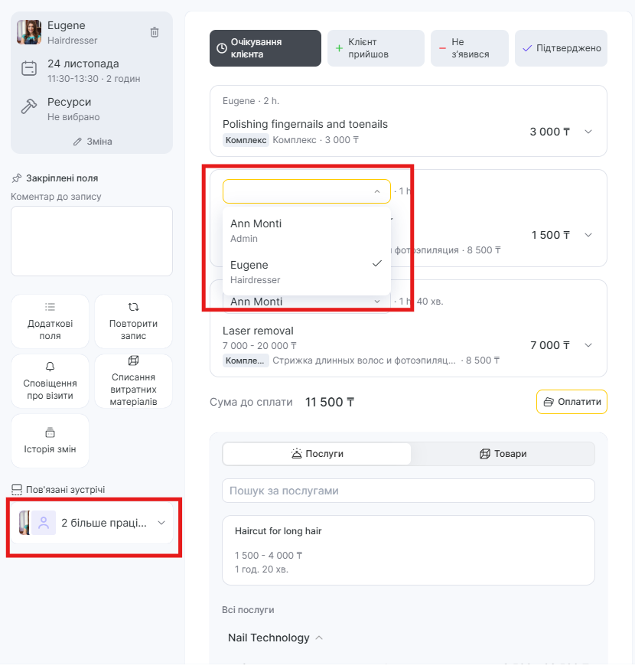Switch to Послуги tab
This screenshot has height=672, width=635.
click(x=317, y=454)
